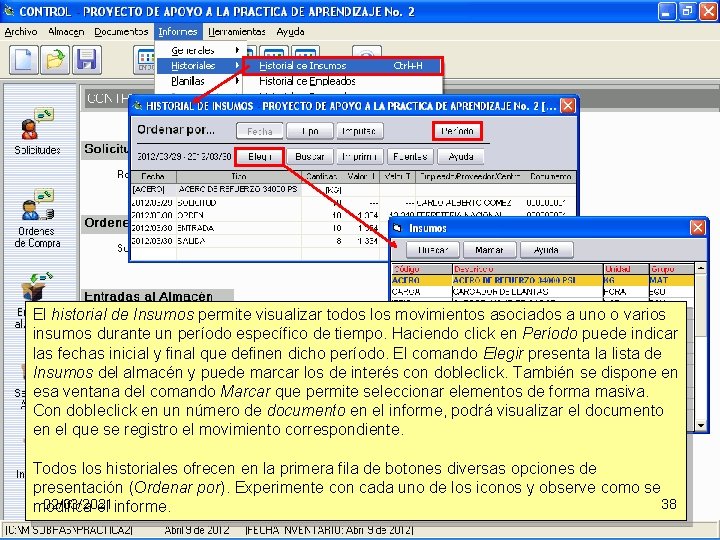Click the Marcar button in Insumos window
Viewport: 720px width, 540px height.
pos(489,250)
